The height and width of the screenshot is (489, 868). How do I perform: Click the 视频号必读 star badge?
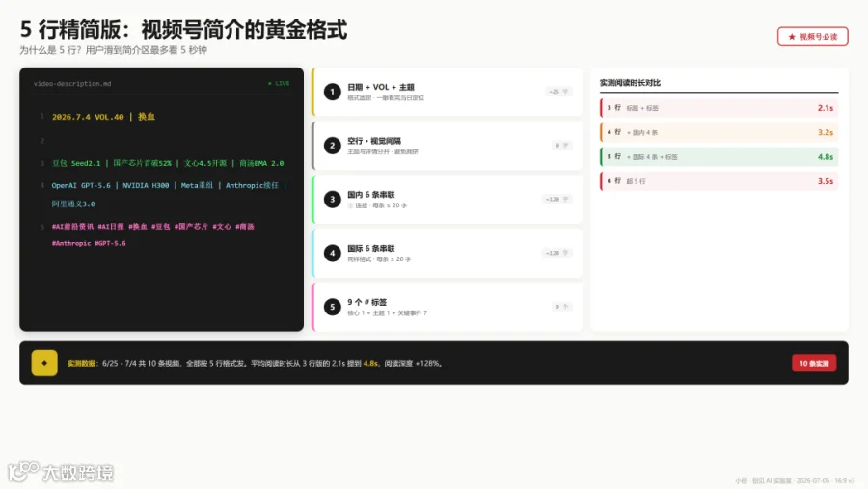(x=812, y=37)
